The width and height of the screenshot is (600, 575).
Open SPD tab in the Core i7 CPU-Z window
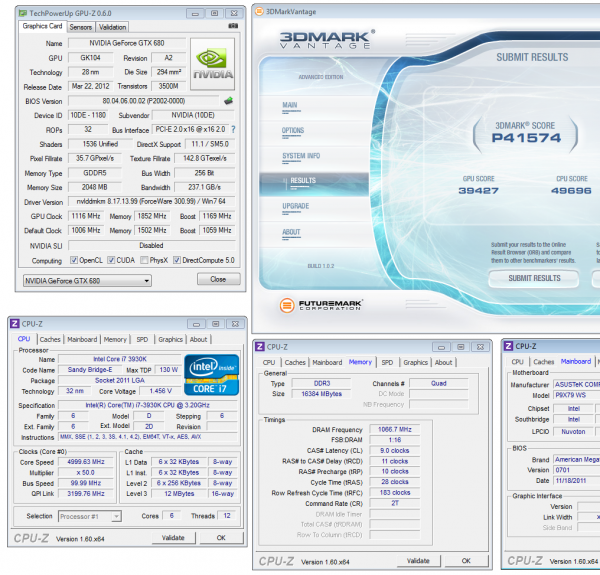(x=142, y=339)
